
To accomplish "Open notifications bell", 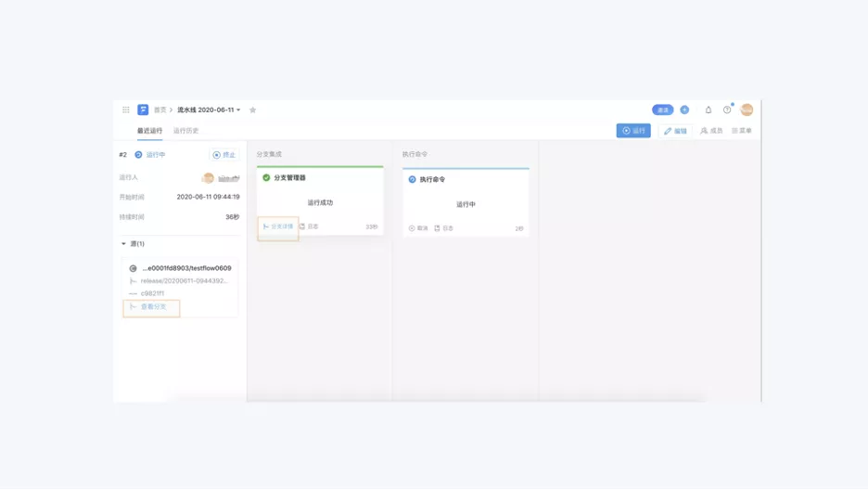I will [708, 110].
